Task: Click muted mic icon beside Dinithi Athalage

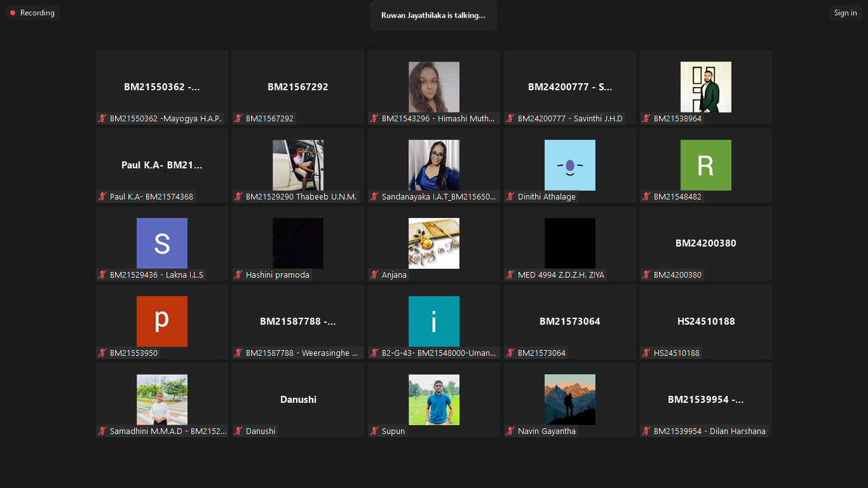Action: (x=510, y=197)
